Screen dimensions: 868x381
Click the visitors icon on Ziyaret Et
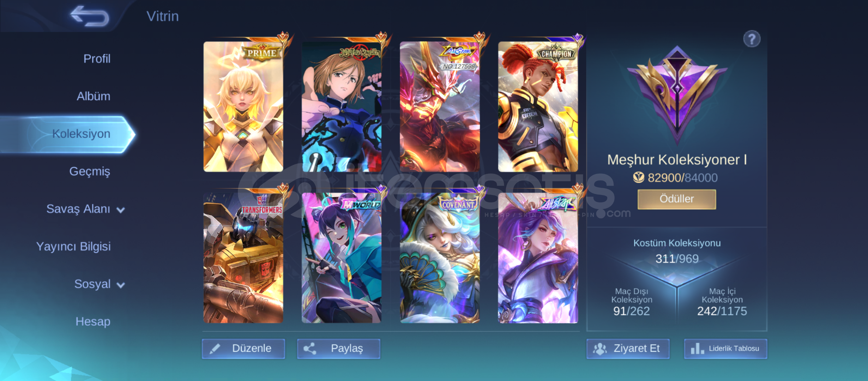(599, 349)
